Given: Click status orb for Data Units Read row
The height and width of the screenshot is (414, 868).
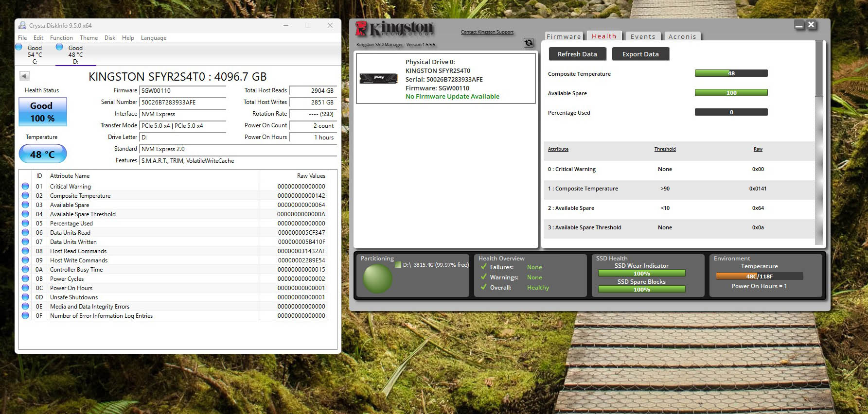Looking at the screenshot, I should click(x=25, y=232).
